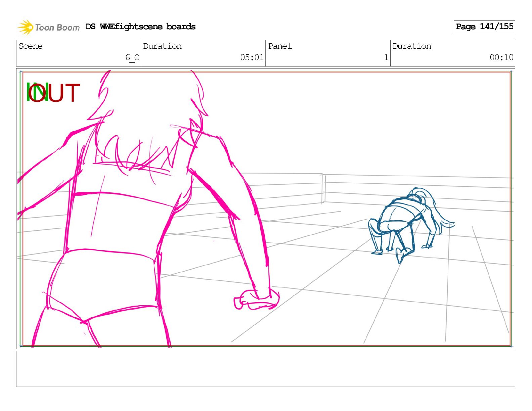
Task: Click the Scene header label
Action: coord(31,46)
